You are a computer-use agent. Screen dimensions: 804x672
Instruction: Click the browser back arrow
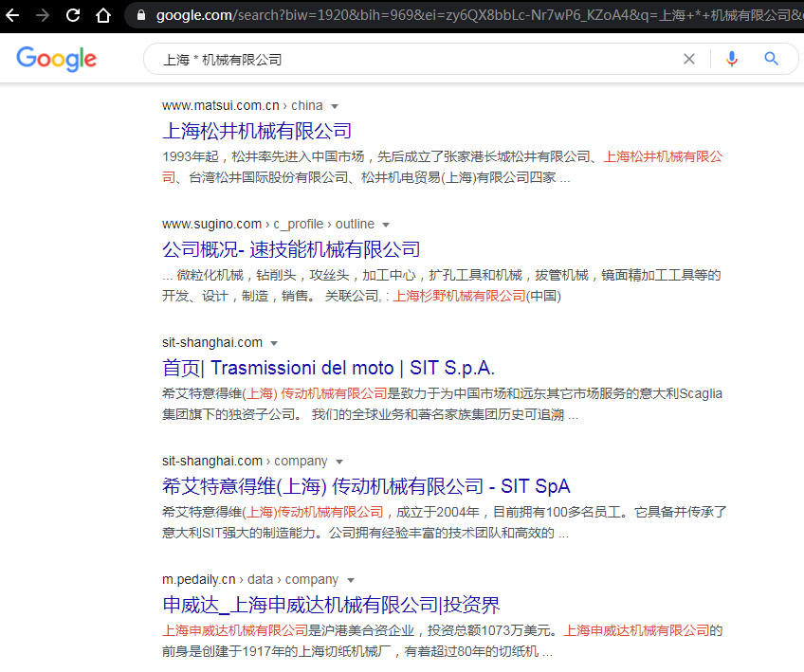click(13, 15)
